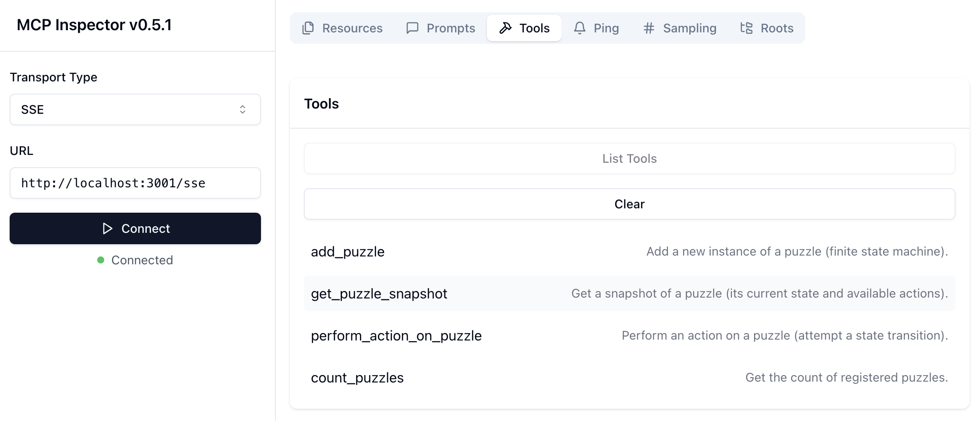Select the Tools hammer icon
Viewport: 980px width, 421px height.
pos(506,28)
